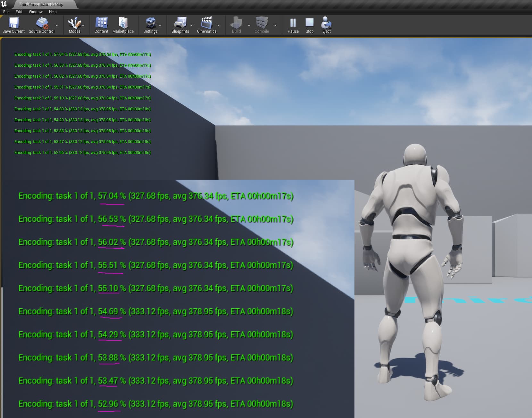
Task: Expand the Cinematics dropdown arrow
Action: point(219,25)
